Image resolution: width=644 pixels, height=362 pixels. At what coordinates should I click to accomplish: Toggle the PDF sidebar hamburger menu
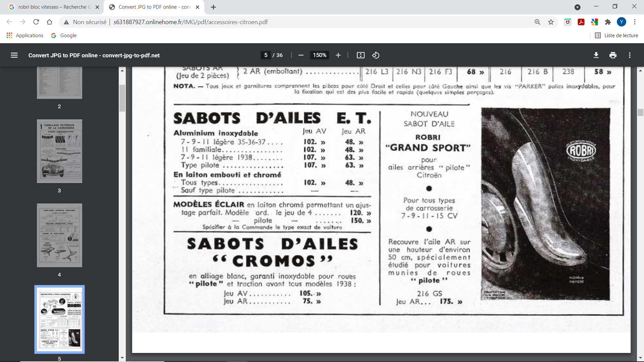click(x=14, y=55)
